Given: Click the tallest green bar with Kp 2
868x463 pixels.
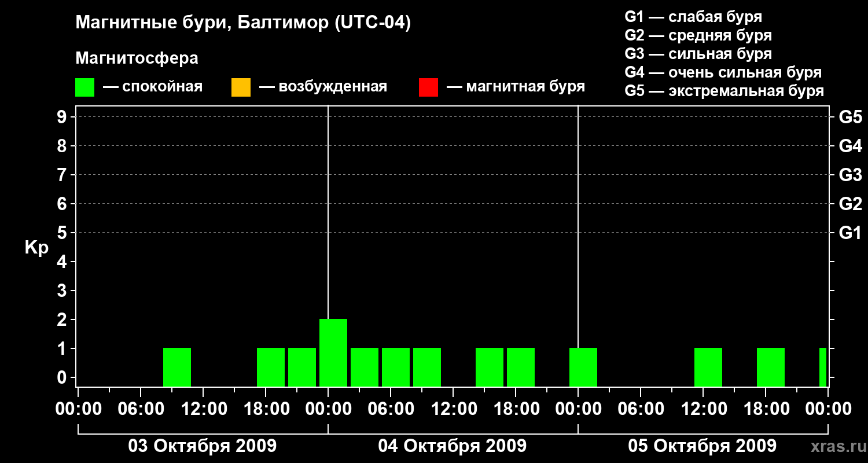Looking at the screenshot, I should pos(333,352).
